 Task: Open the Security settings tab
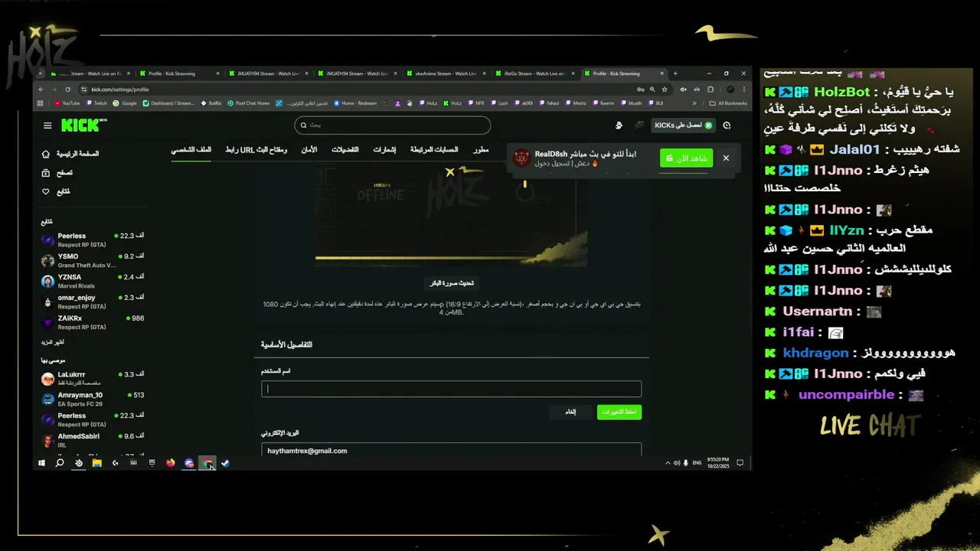click(309, 149)
